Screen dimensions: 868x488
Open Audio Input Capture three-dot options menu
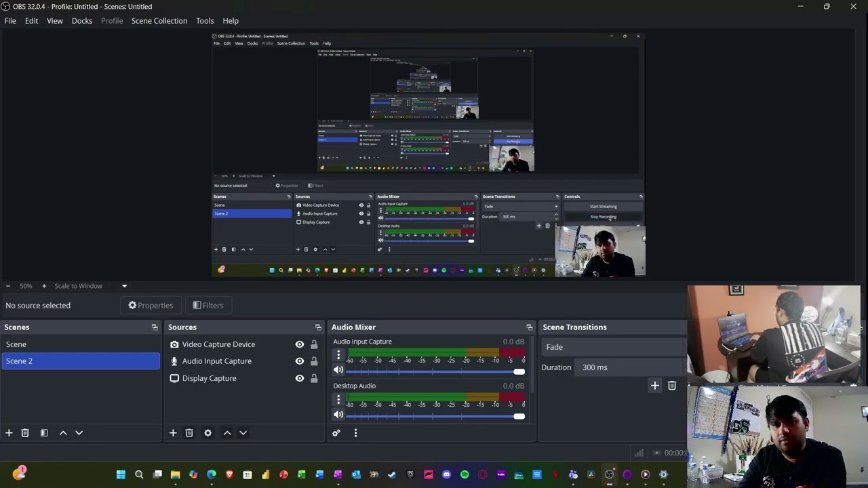tap(338, 355)
